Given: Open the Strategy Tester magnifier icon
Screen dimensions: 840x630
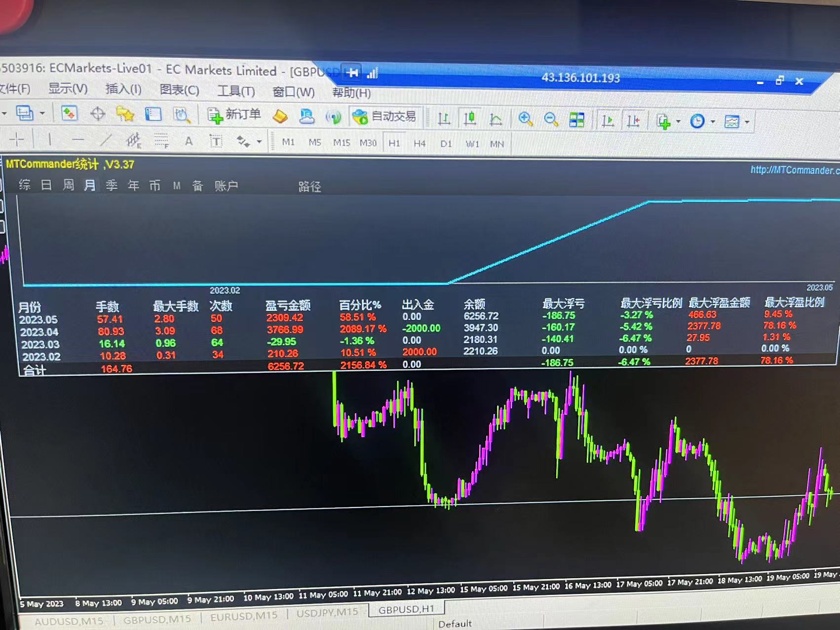Looking at the screenshot, I should [182, 115].
